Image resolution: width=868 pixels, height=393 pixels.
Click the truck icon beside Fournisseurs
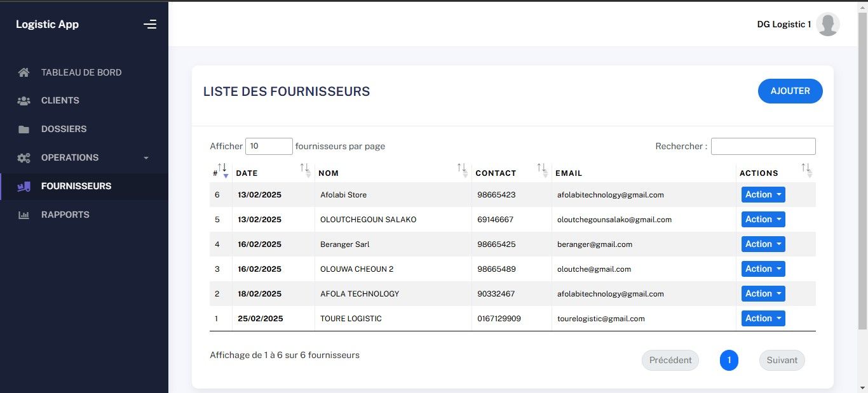(24, 186)
